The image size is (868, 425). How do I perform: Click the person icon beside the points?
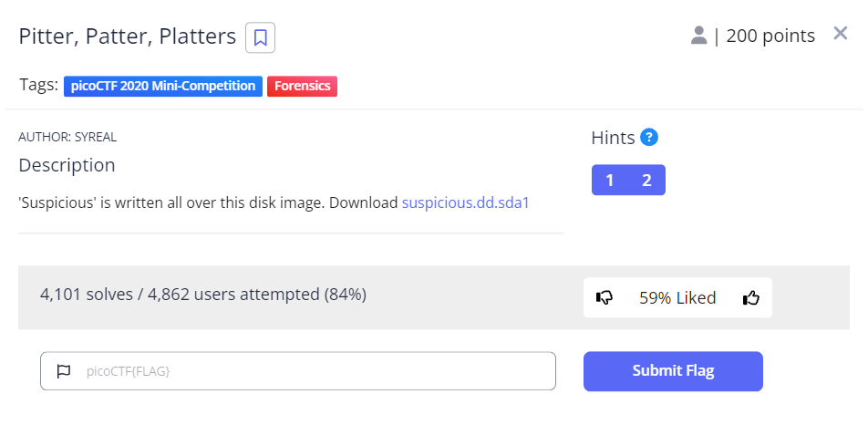point(699,36)
